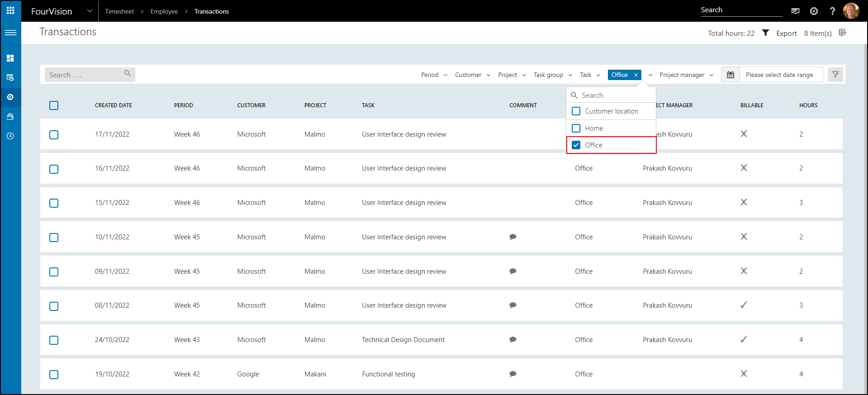Click billable check mark on 24/10/2022 row
The image size is (868, 395).
(x=744, y=339)
